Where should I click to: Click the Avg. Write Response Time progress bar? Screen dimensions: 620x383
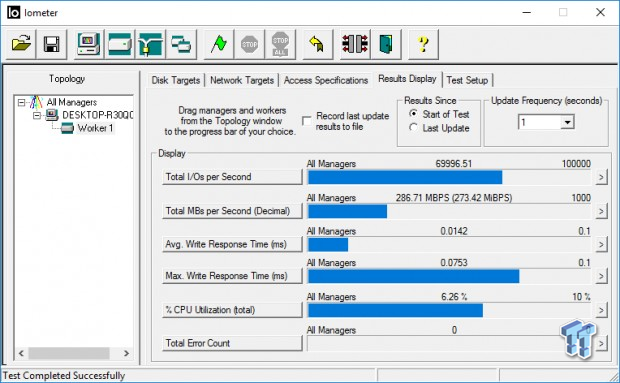[449, 245]
